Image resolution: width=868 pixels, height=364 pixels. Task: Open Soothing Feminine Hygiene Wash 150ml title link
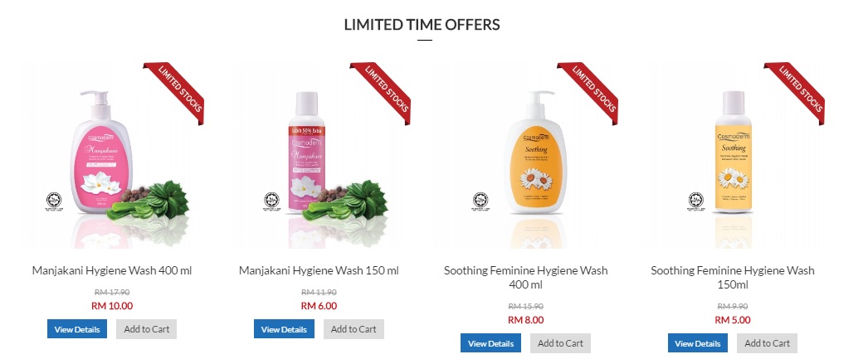[x=733, y=278]
